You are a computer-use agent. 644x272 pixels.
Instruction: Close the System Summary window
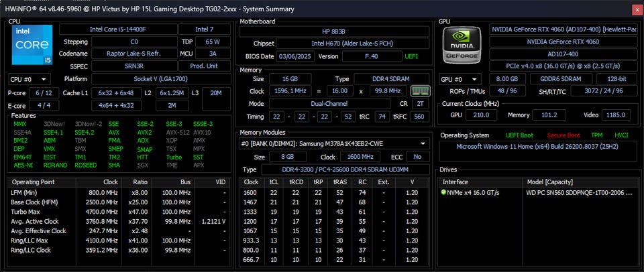[x=635, y=9]
